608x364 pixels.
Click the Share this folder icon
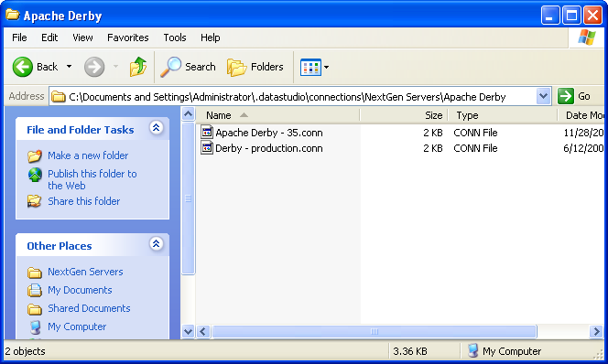34,201
